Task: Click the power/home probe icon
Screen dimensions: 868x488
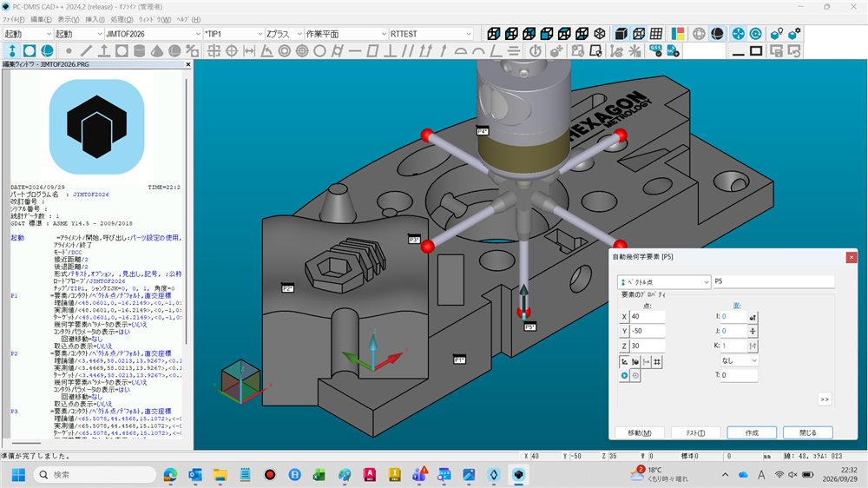Action: (536, 51)
